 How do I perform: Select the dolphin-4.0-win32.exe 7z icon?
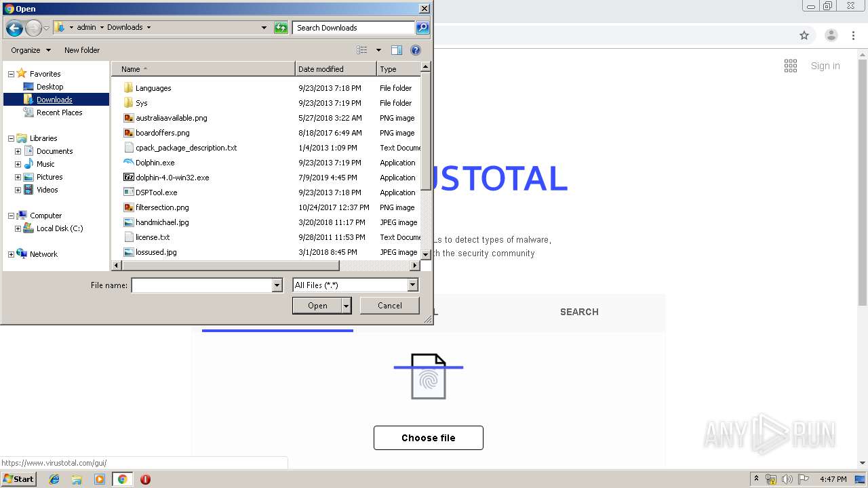tap(129, 178)
